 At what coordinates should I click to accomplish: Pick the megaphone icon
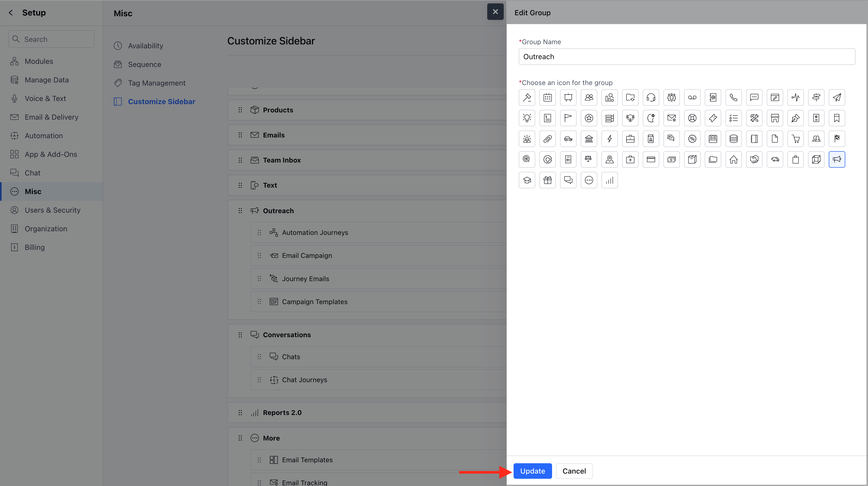[837, 159]
